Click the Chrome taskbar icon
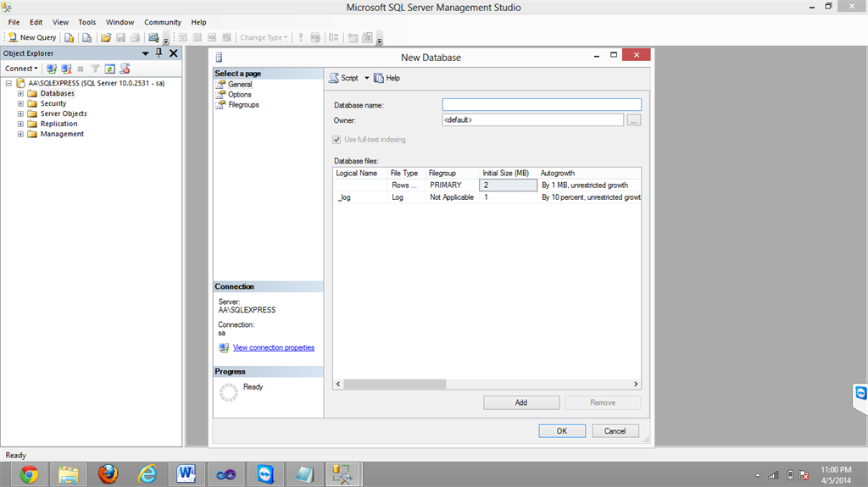Image resolution: width=868 pixels, height=487 pixels. click(29, 474)
